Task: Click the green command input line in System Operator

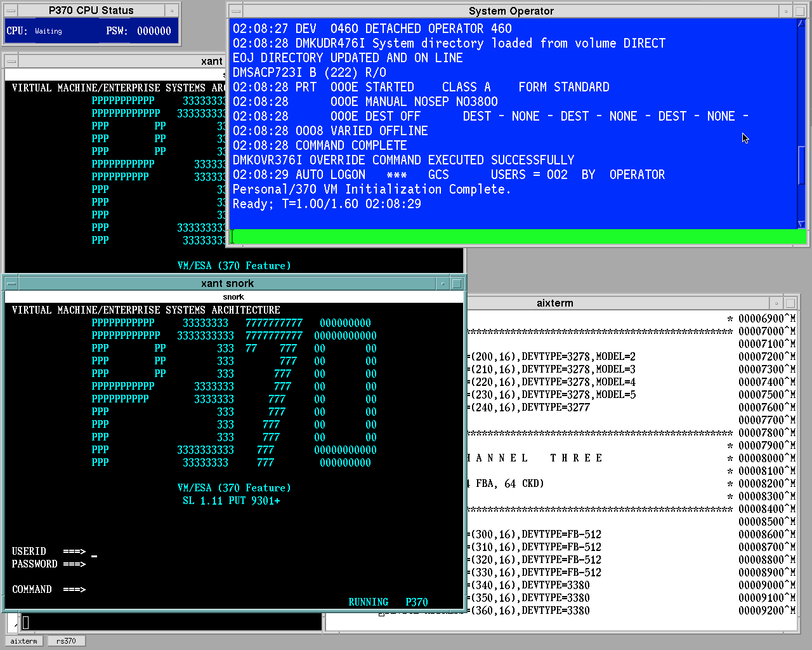Action: coord(518,236)
